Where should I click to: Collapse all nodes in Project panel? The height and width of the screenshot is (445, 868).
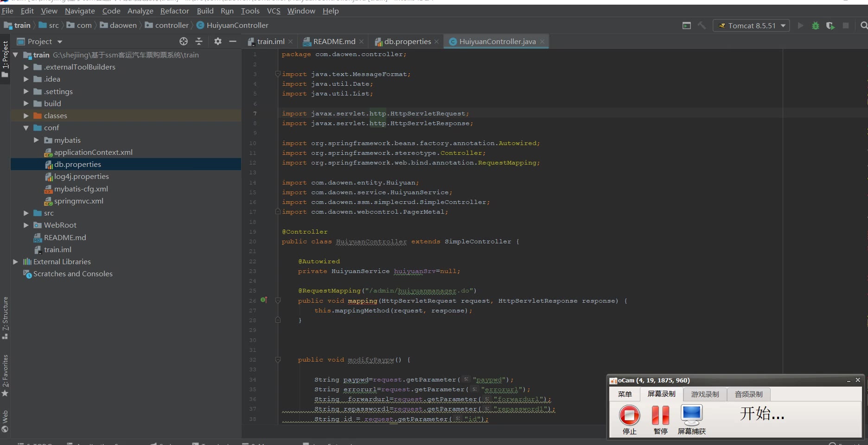pyautogui.click(x=199, y=42)
